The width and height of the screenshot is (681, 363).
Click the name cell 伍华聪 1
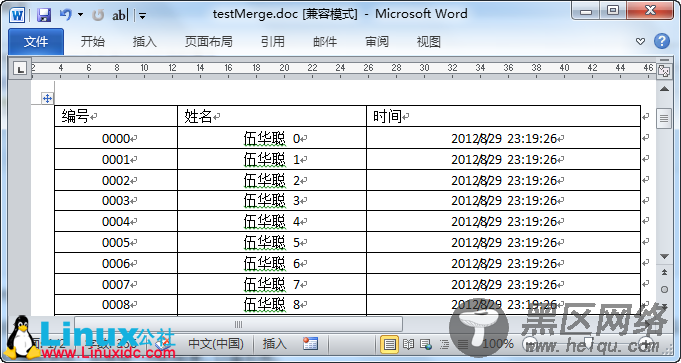pyautogui.click(x=272, y=159)
